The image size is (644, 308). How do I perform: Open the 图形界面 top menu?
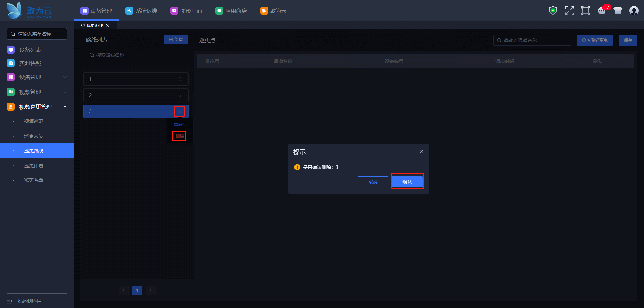tap(186, 11)
